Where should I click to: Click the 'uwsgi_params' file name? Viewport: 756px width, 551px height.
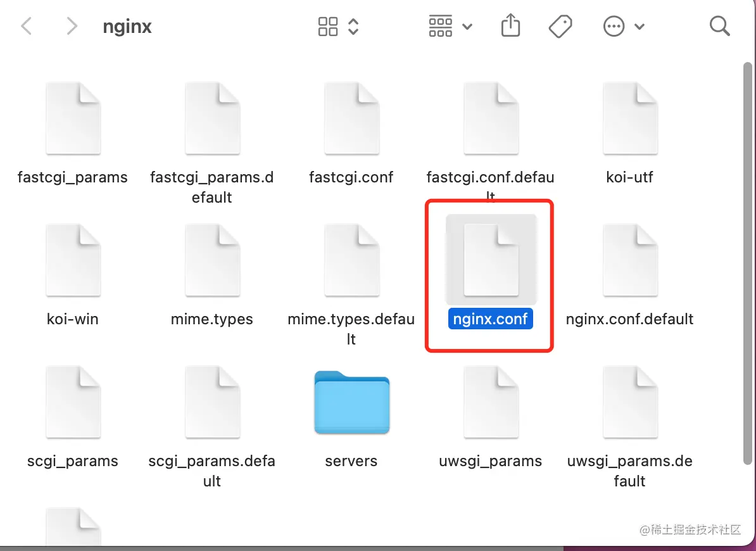click(490, 461)
